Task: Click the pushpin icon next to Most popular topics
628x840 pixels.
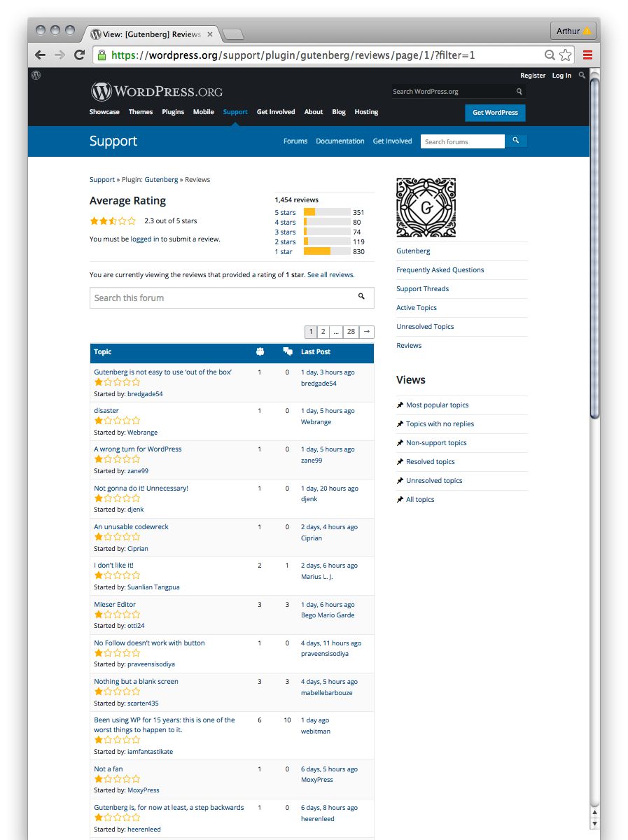Action: pyautogui.click(x=400, y=405)
